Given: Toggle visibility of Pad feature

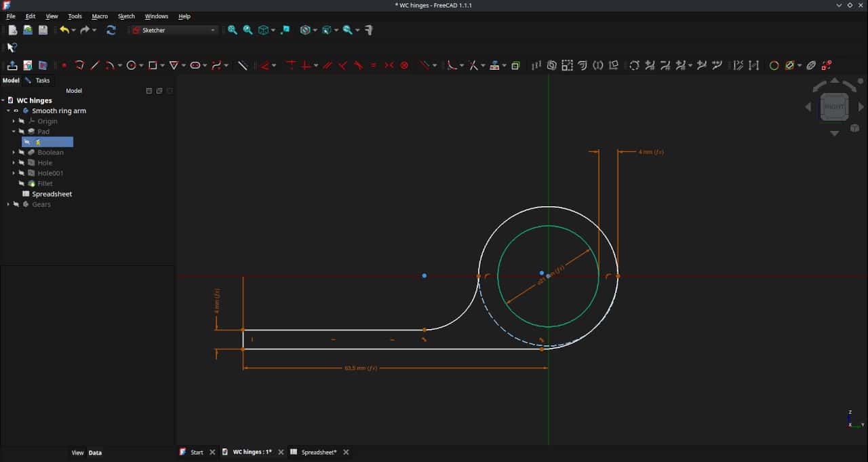Looking at the screenshot, I should (x=22, y=132).
